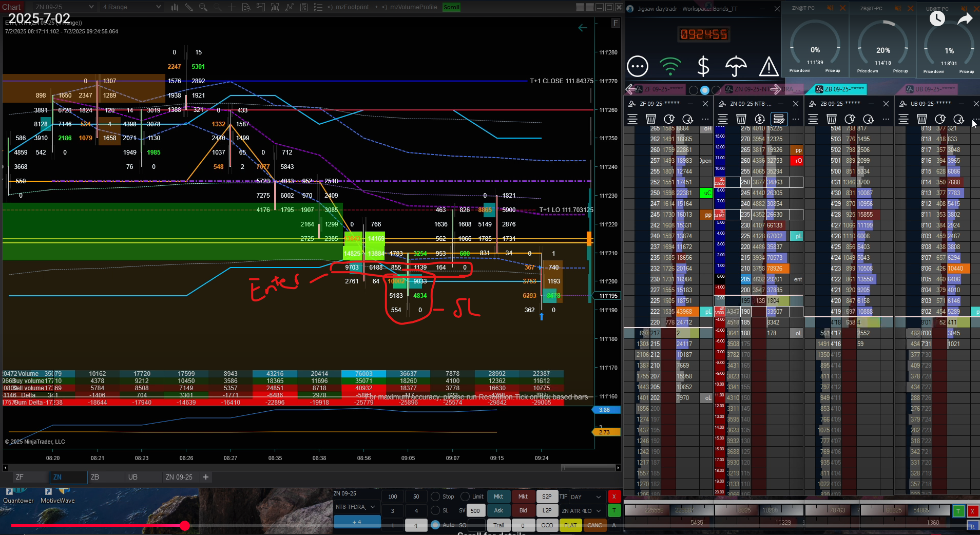
Task: Click the green wifi connection icon
Action: pyautogui.click(x=670, y=66)
